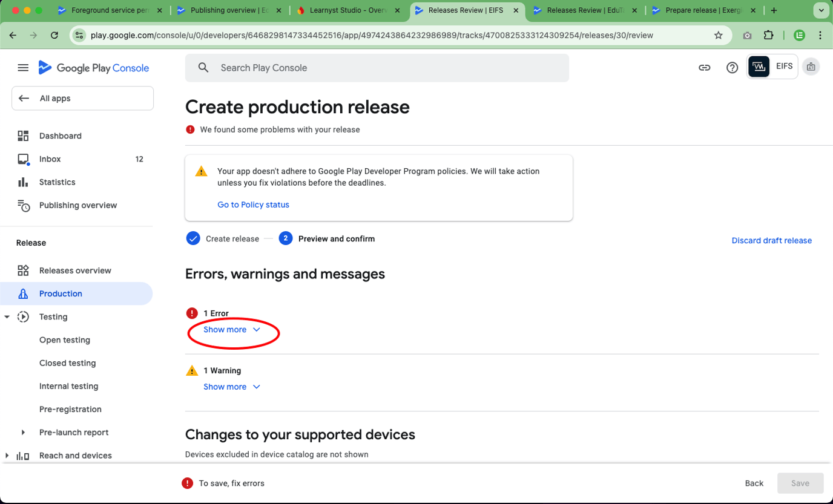
Task: Click the developer account badge icon
Action: pyautogui.click(x=811, y=67)
